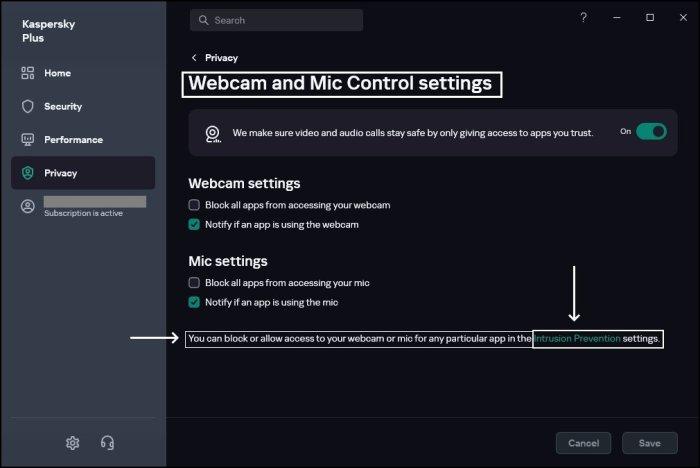This screenshot has height=468, width=700.
Task: Open the account profile icon
Action: [x=28, y=206]
